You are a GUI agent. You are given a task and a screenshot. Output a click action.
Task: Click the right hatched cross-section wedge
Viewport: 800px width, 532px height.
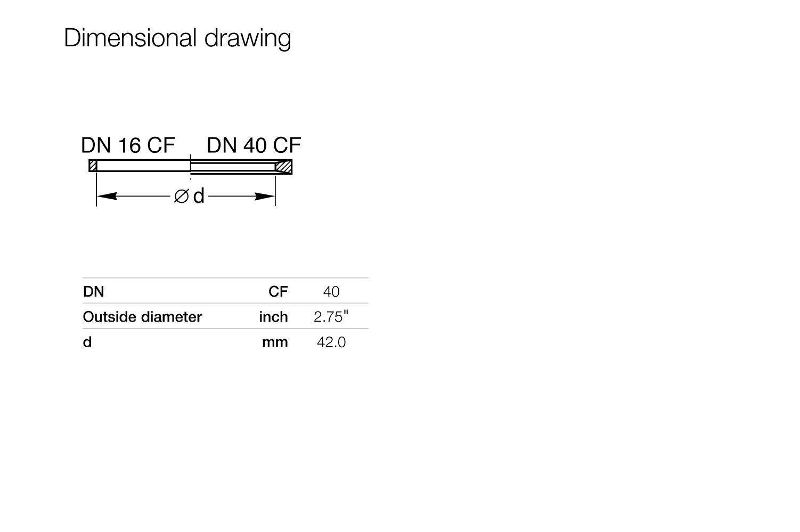tap(284, 166)
